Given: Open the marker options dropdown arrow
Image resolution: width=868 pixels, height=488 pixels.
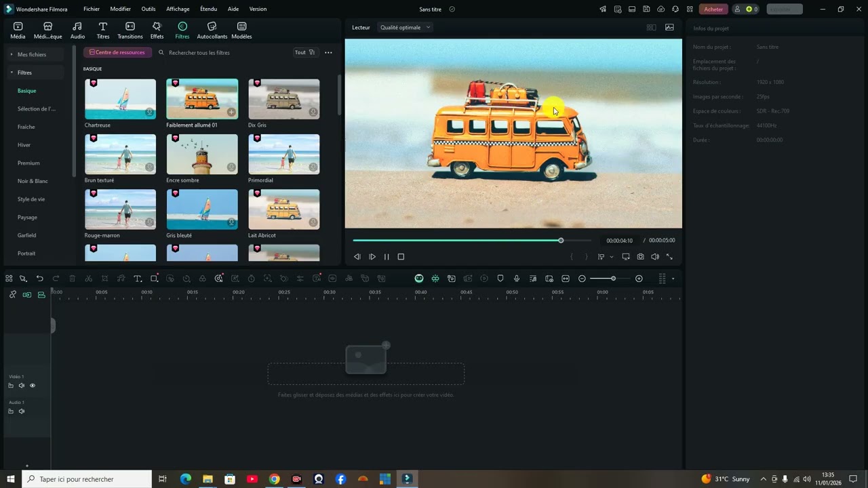Looking at the screenshot, I should [612, 257].
